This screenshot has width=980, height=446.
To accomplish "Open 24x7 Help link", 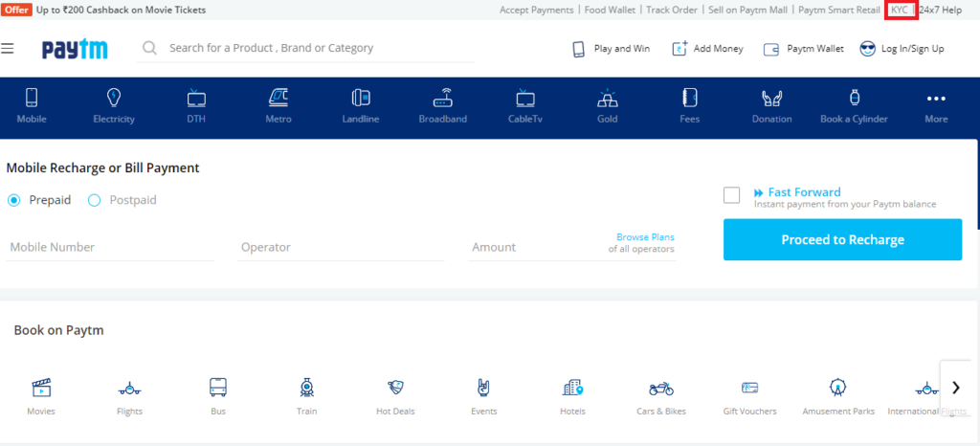I will click(x=940, y=10).
